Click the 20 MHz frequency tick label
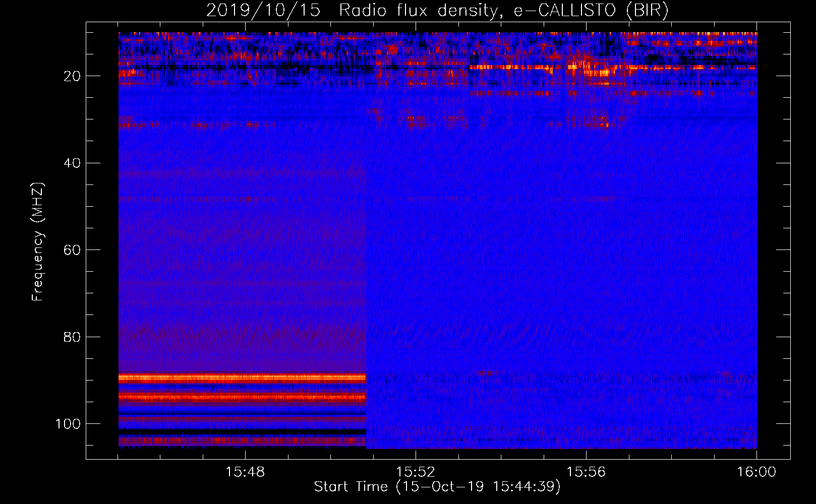The image size is (816, 504). (x=73, y=76)
